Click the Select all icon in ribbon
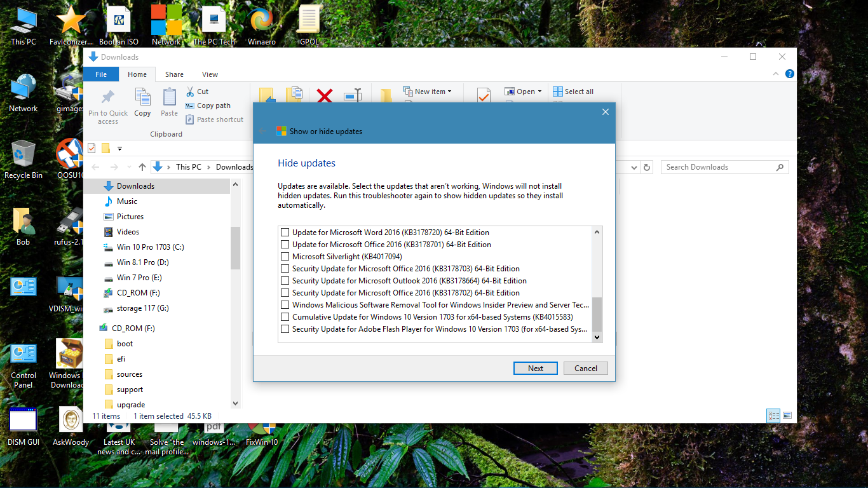The image size is (868, 488). coord(558,91)
